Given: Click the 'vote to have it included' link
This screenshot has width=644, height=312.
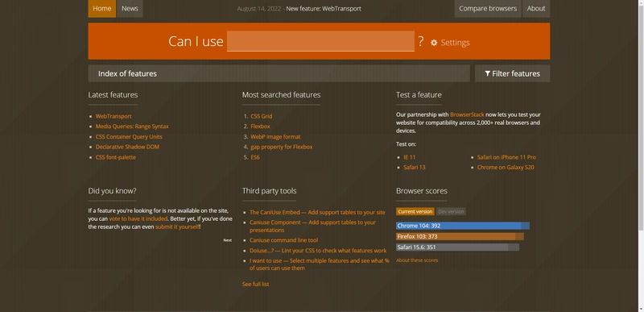Looking at the screenshot, I should (138, 218).
